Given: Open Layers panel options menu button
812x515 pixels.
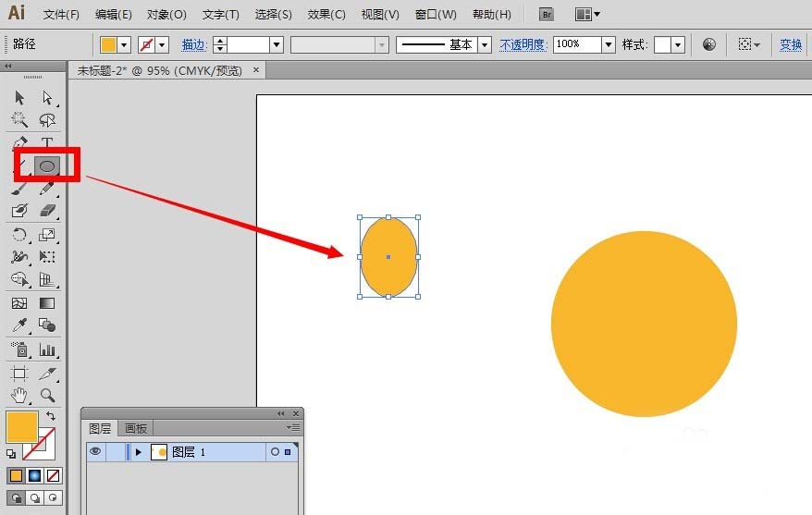Looking at the screenshot, I should 293,427.
